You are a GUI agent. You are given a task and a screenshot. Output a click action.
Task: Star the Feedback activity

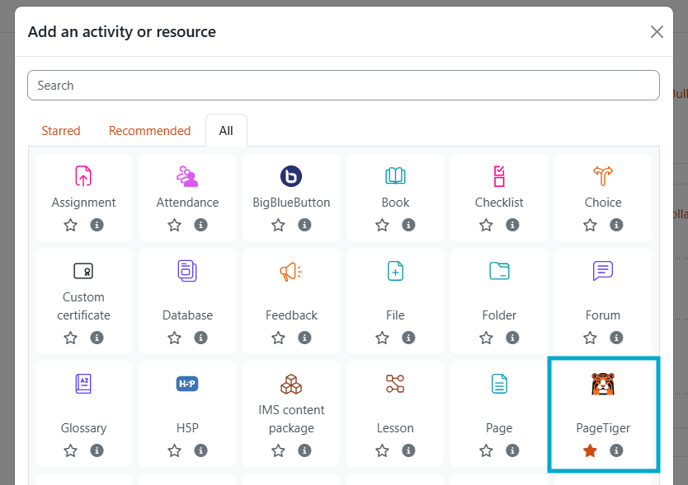point(278,338)
